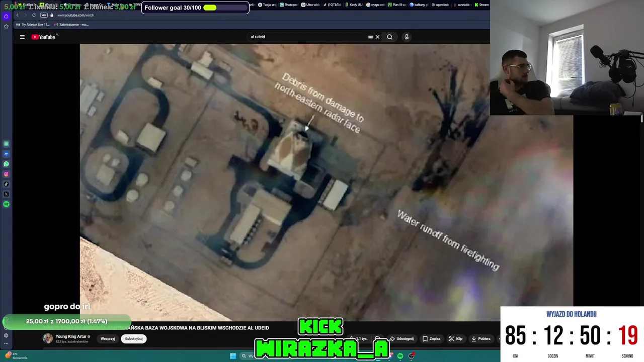Open Young King Artur channel avatar
Viewport: 644px width, 362px height.
tap(48, 338)
